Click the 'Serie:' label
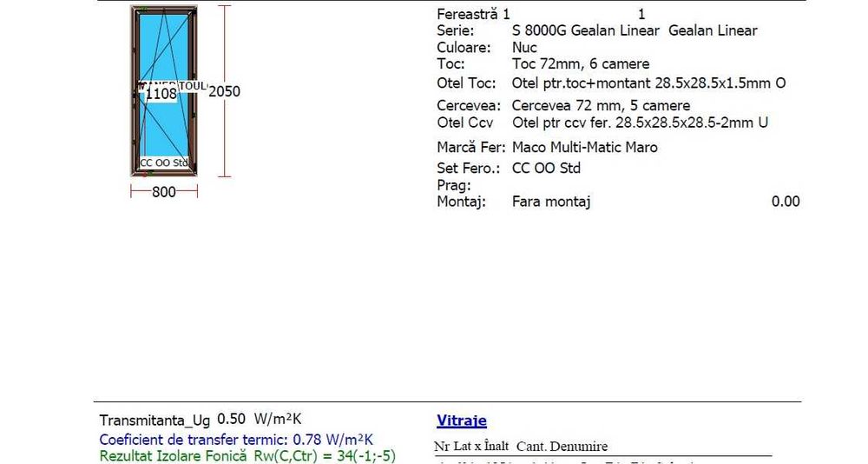 455,30
